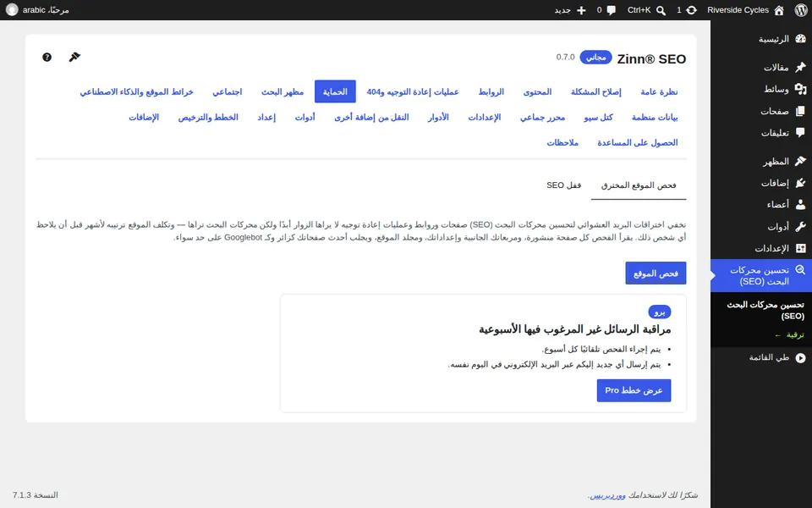Click the ووردبريس footer link
Image resolution: width=812 pixels, height=508 pixels.
[607, 495]
